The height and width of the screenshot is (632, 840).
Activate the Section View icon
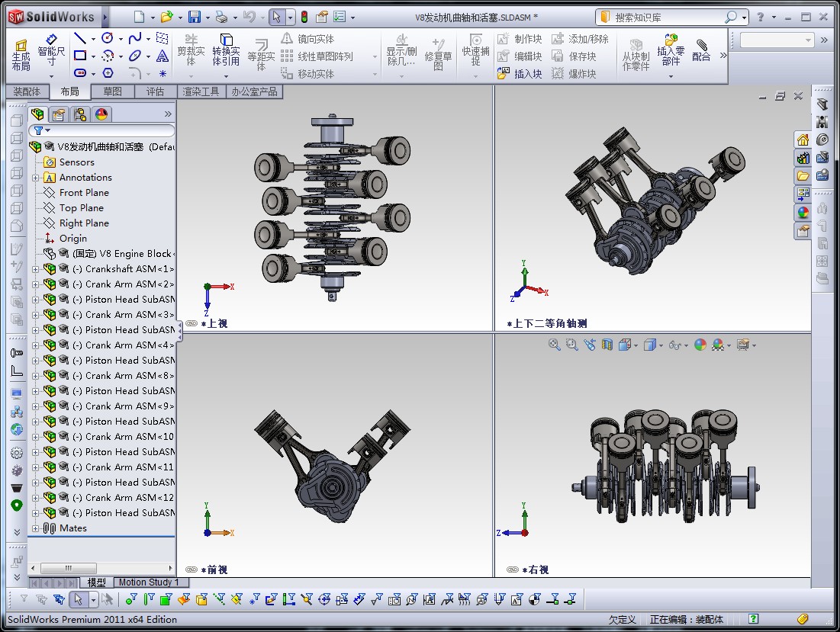(606, 344)
